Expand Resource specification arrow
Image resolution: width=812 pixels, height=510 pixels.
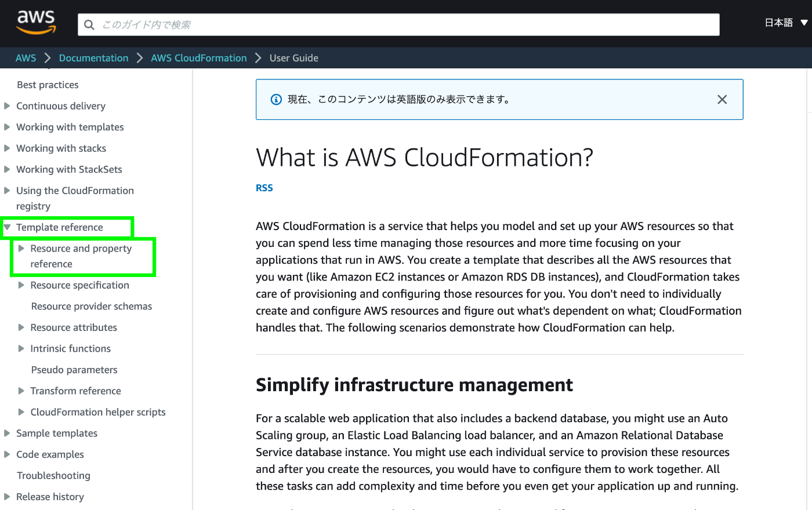(21, 285)
